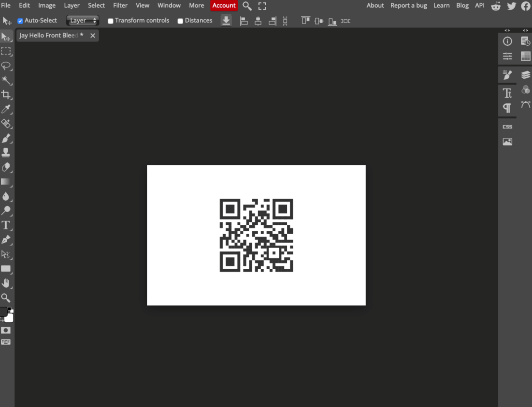532x407 pixels.
Task: Open the Filter menu
Action: [120, 5]
